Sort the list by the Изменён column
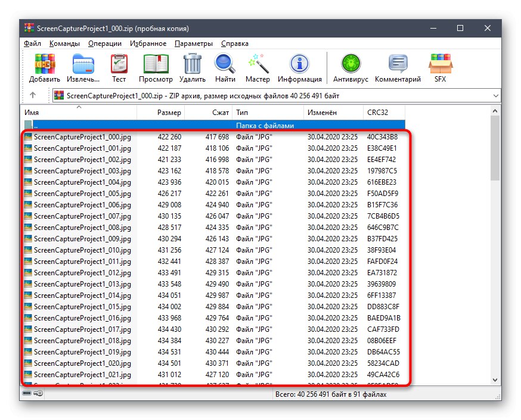This screenshot has height=420, width=521. [x=334, y=112]
